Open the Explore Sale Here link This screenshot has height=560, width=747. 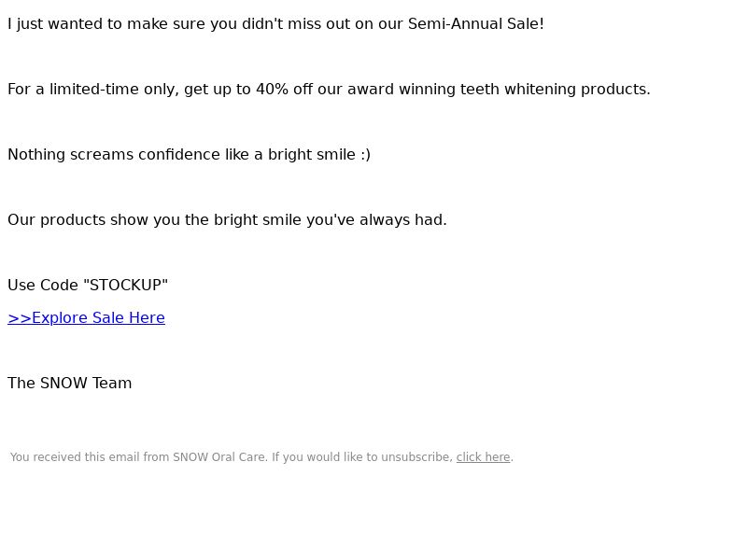pyautogui.click(x=86, y=317)
